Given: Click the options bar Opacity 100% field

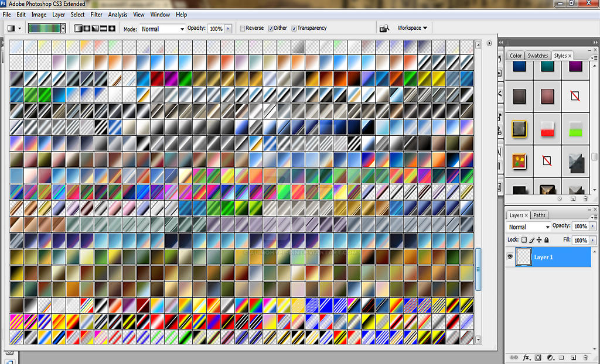Looking at the screenshot, I should coord(216,29).
